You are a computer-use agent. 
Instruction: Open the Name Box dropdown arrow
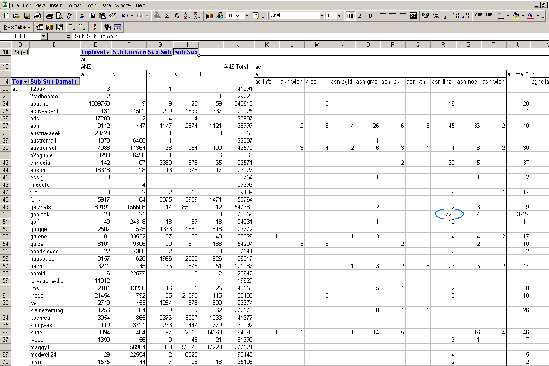pos(43,36)
